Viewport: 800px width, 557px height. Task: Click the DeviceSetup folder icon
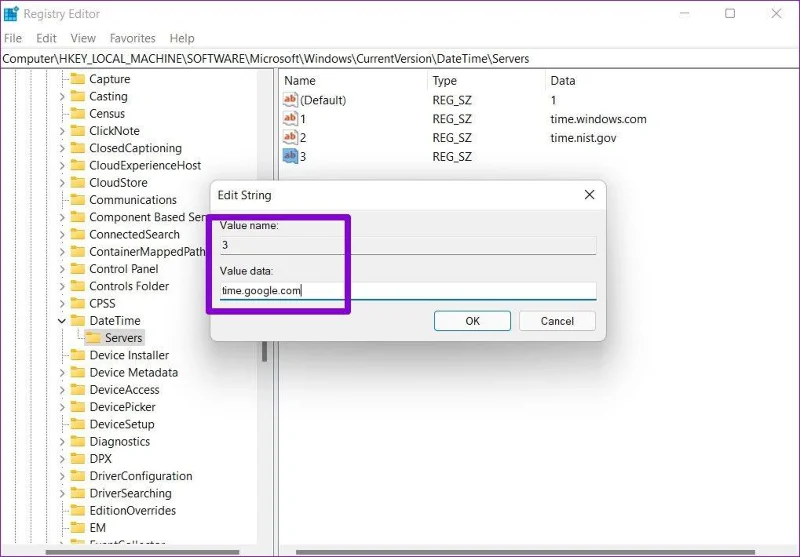pos(78,424)
